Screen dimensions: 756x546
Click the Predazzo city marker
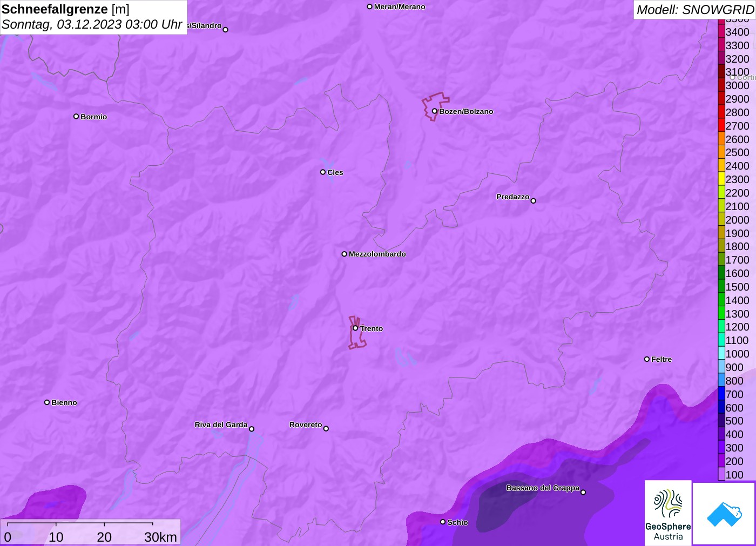(533, 200)
